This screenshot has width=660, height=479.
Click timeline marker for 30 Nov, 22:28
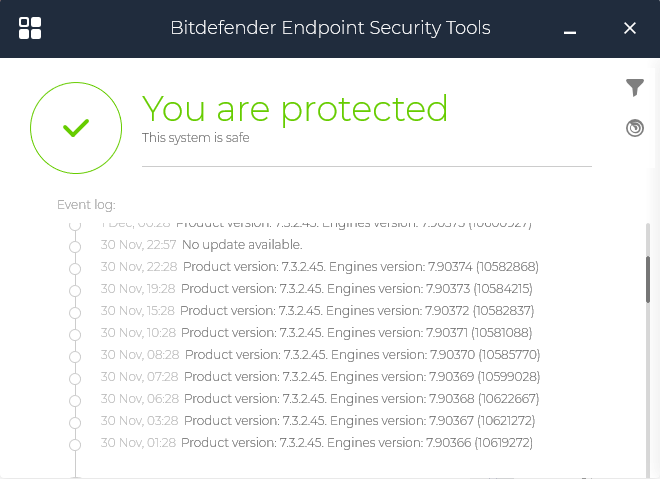tap(75, 267)
